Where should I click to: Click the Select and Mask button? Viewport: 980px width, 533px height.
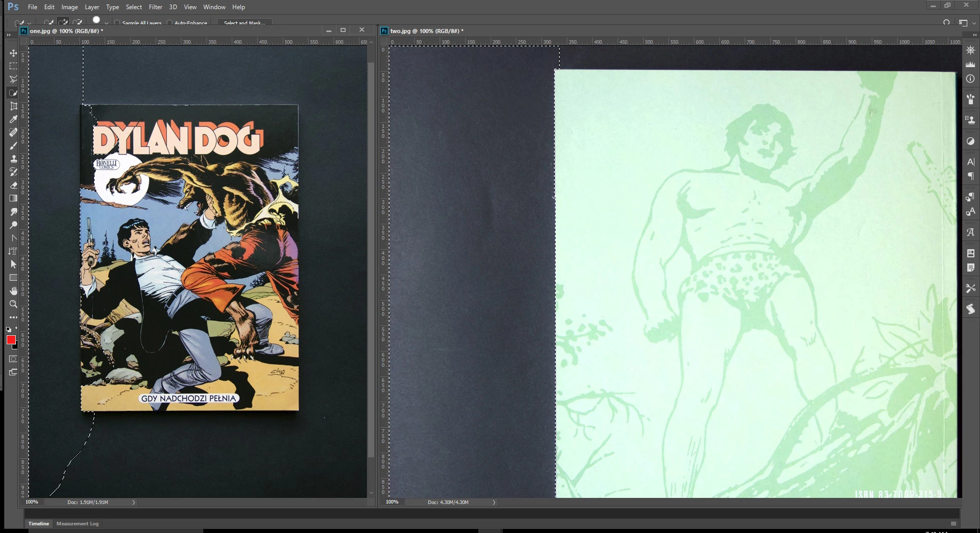pos(244,23)
